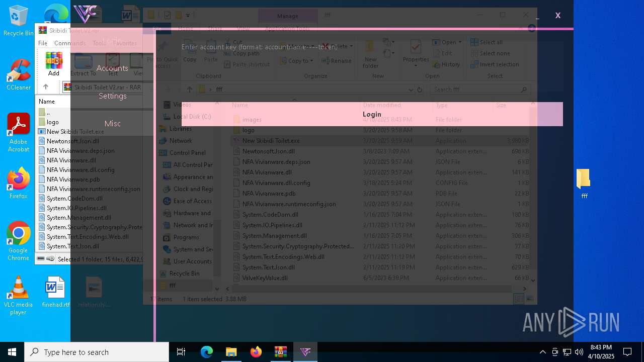
Task: Open the File menu in WinRAR
Action: (43, 43)
